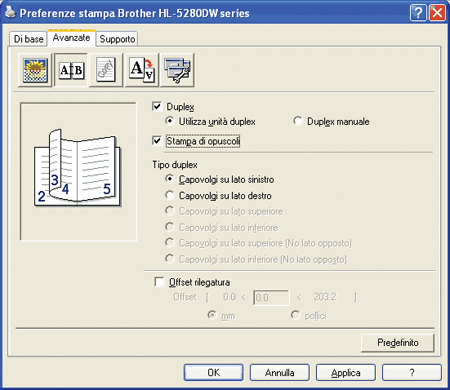Choose Capovolgi su lato destro

[x=169, y=195]
